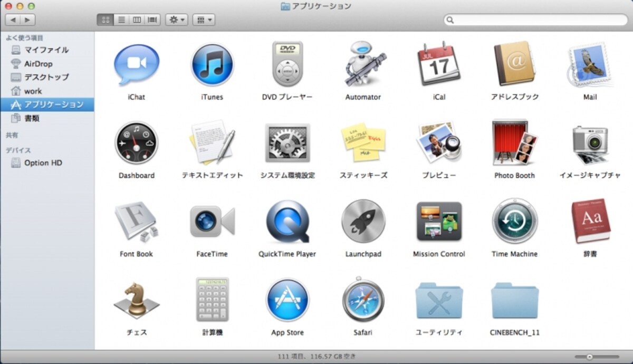Open the item arrangement dropdown
The image size is (633, 364).
(204, 20)
